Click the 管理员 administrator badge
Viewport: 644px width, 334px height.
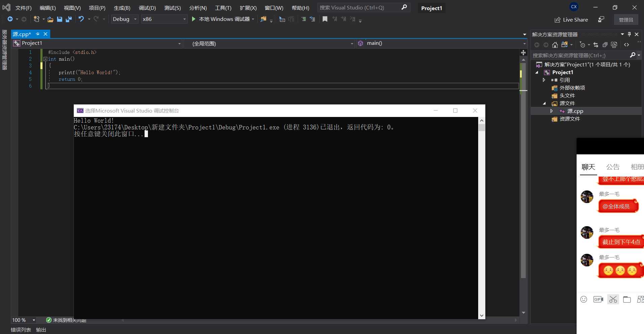point(626,20)
